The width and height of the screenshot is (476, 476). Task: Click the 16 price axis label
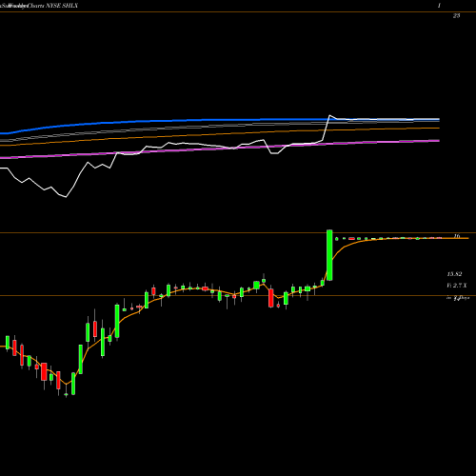(x=457, y=236)
